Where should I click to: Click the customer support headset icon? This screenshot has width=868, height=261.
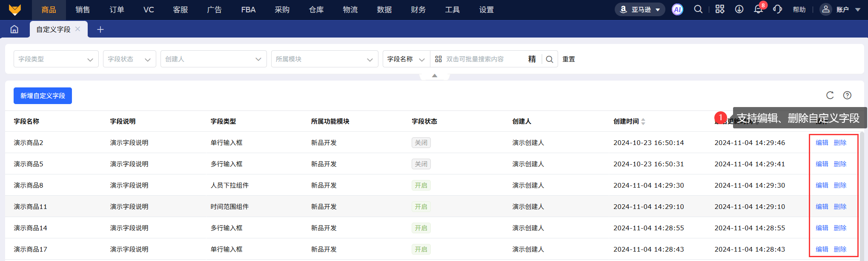(x=777, y=9)
